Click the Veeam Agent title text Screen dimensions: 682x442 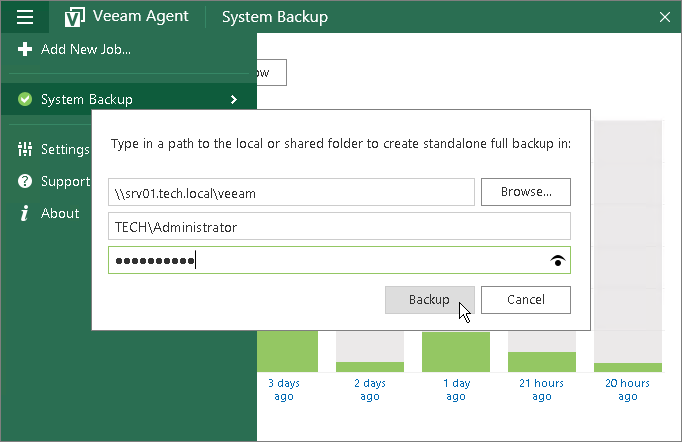click(140, 16)
